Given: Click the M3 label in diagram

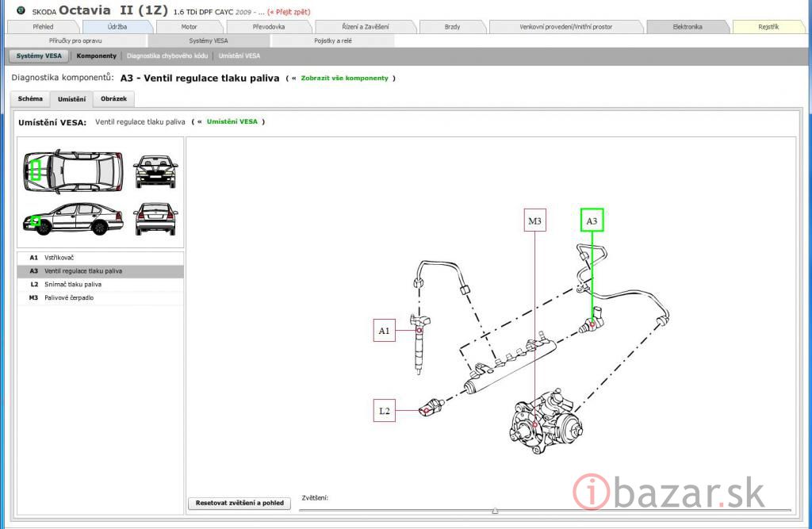Looking at the screenshot, I should coord(535,220).
